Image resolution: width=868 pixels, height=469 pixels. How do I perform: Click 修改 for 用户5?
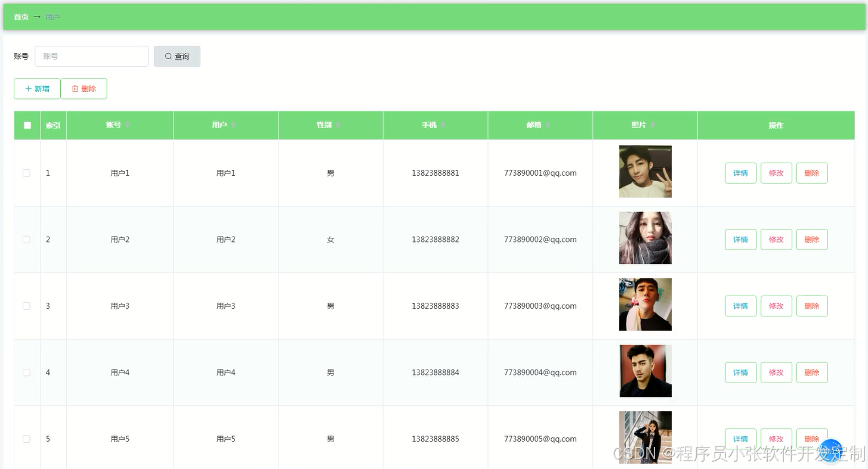click(x=776, y=439)
